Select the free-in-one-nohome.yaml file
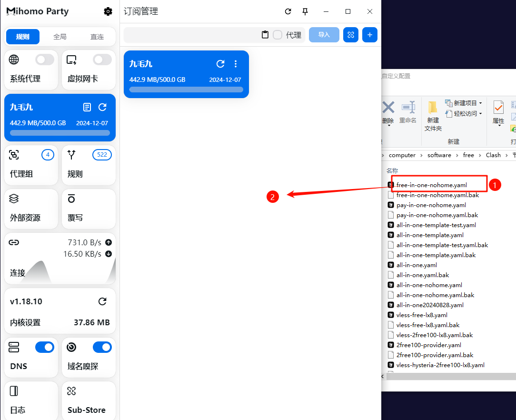The width and height of the screenshot is (516, 420). [x=431, y=185]
